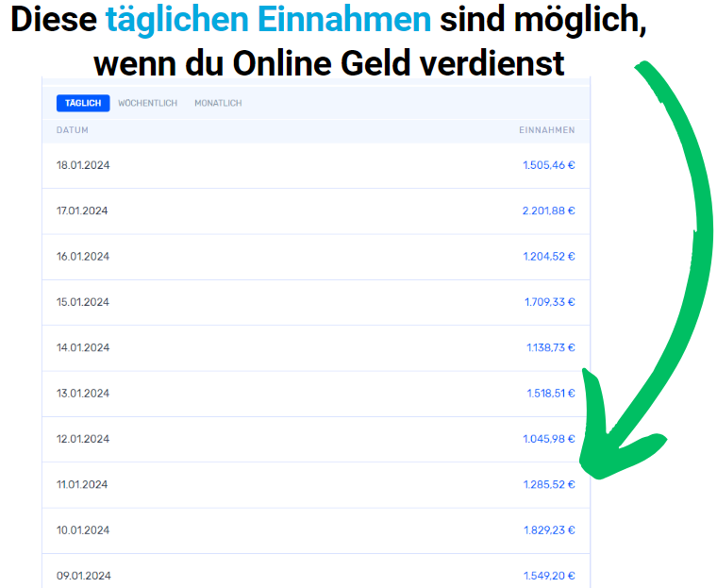Image resolution: width=717 pixels, height=588 pixels.
Task: Click the 1.829,23 € earnings amount
Action: tap(549, 530)
